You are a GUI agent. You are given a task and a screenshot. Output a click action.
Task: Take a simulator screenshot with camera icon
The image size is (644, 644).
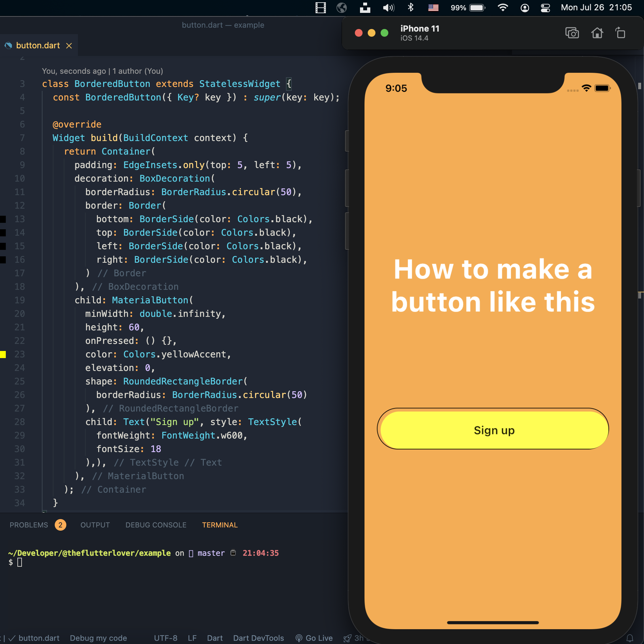tap(572, 33)
